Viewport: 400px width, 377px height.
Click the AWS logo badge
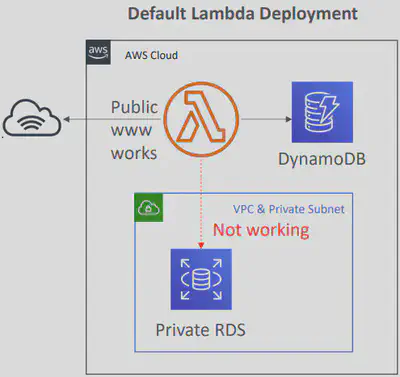pos(98,52)
